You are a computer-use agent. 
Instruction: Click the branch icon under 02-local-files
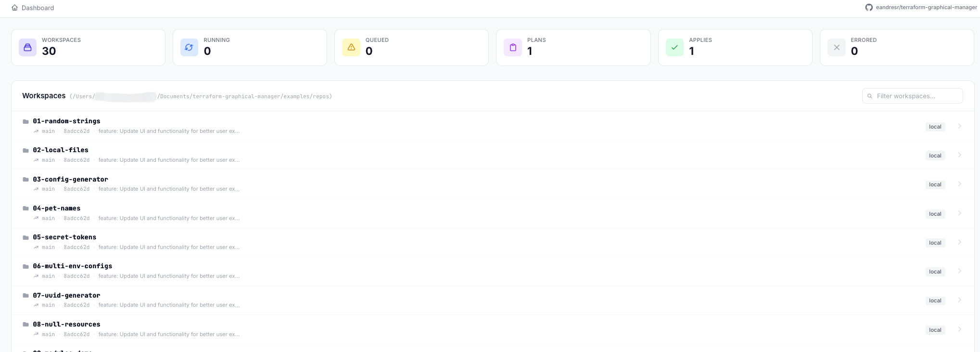point(36,160)
